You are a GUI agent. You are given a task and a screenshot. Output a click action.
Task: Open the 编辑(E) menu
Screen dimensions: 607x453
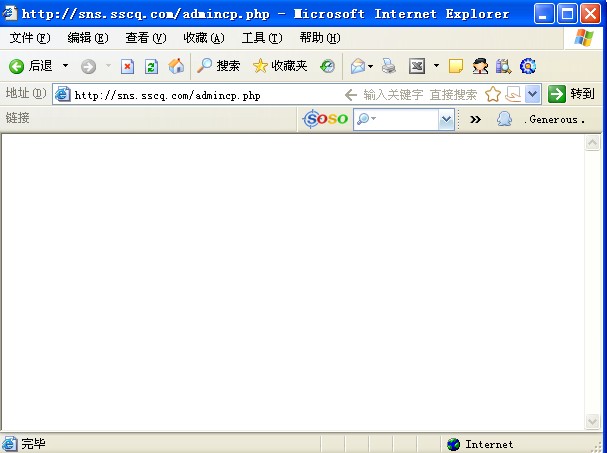pos(88,38)
